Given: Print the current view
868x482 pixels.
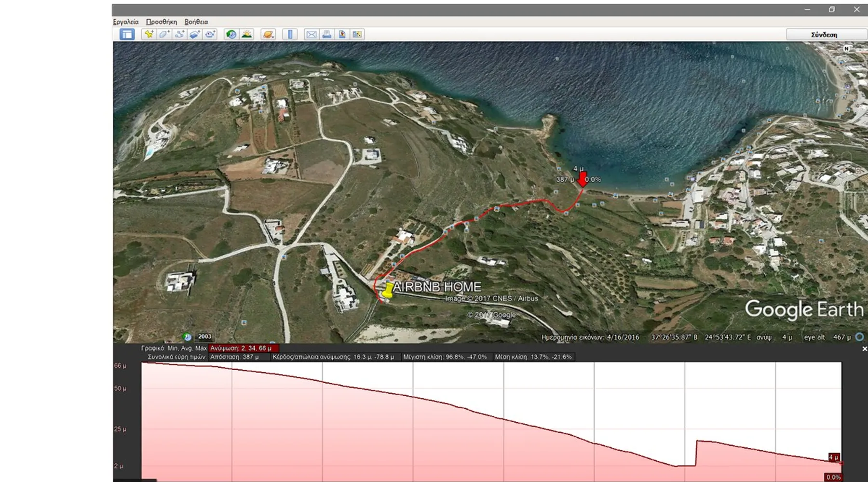Looking at the screenshot, I should 327,34.
